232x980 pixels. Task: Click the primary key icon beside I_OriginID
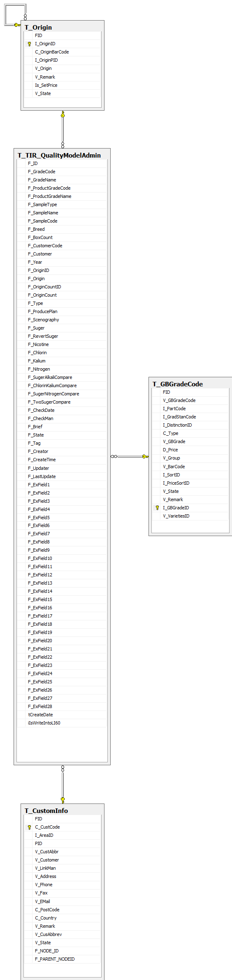point(29,44)
